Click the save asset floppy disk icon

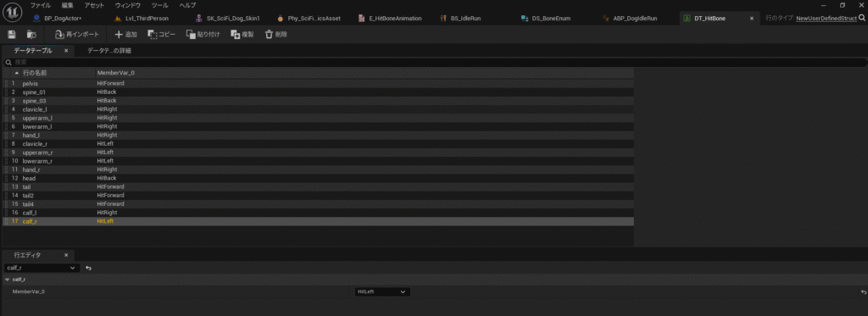[x=12, y=35]
